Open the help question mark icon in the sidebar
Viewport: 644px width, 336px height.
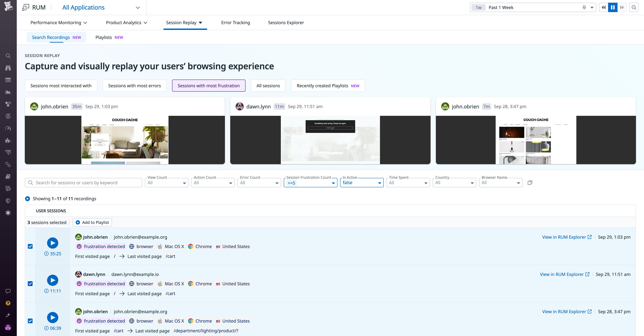click(8, 303)
